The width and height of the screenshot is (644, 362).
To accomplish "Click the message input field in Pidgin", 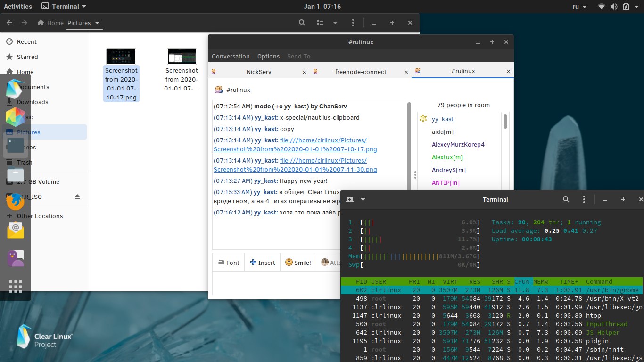I will click(x=276, y=283).
